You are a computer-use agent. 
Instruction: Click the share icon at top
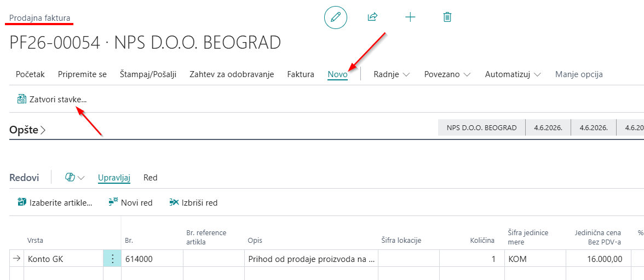(x=372, y=17)
